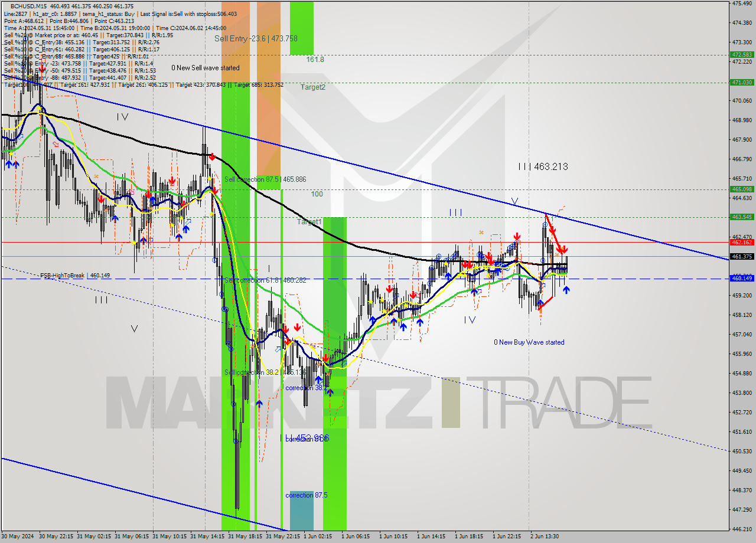
Task: Click the blue 460.149 price tag on axis
Action: [x=742, y=279]
